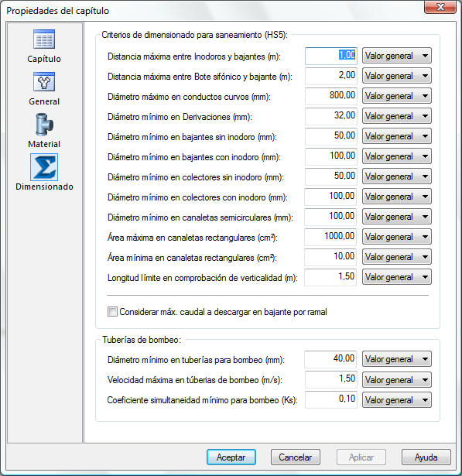
Task: Open dropdown for Diámetro mínimo canaletas semicirculares
Action: coord(397,217)
